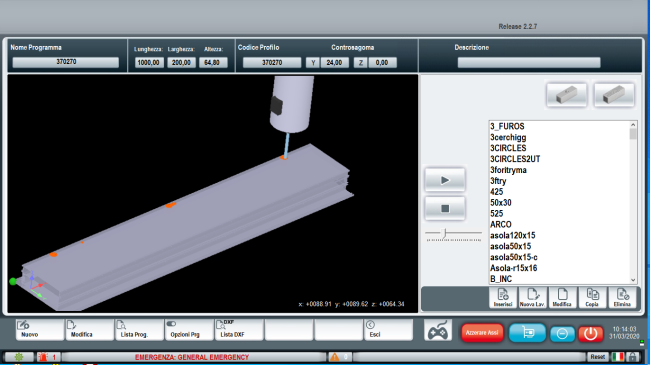Open the joystick manual control icon
Image resolution: width=650 pixels, height=365 pixels.
coord(438,331)
